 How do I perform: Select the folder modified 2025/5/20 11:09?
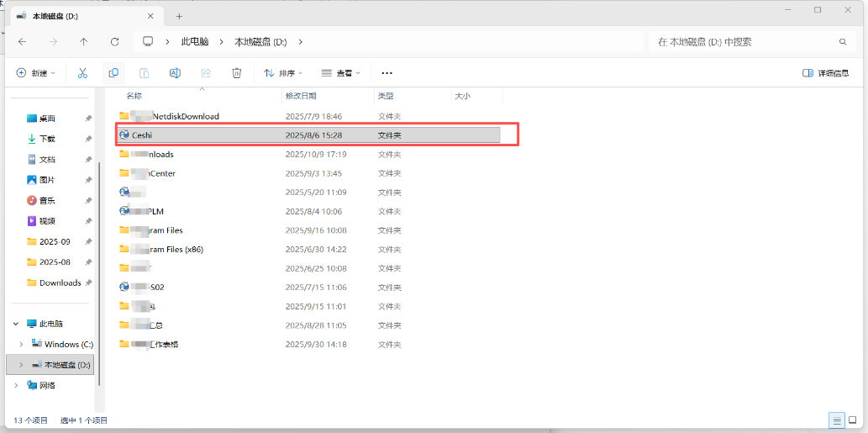point(309,193)
